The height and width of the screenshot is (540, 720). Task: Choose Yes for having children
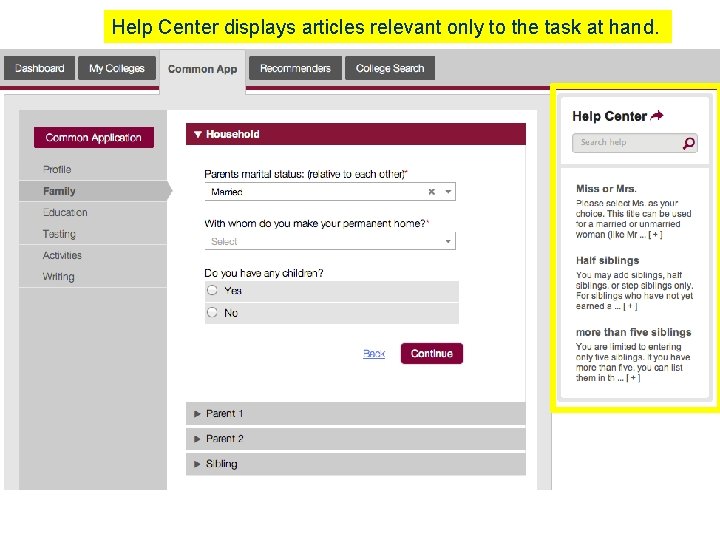[x=212, y=290]
